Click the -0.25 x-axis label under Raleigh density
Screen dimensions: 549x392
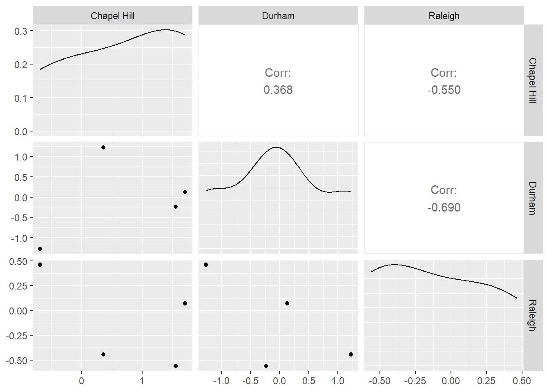(415, 381)
